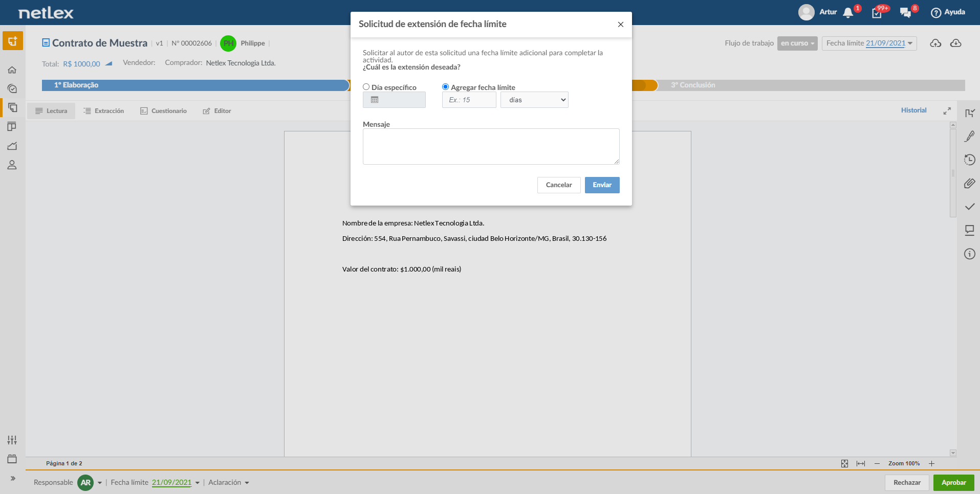Viewport: 980px width, 494px height.
Task: Select the Día específico radio option
Action: click(366, 87)
